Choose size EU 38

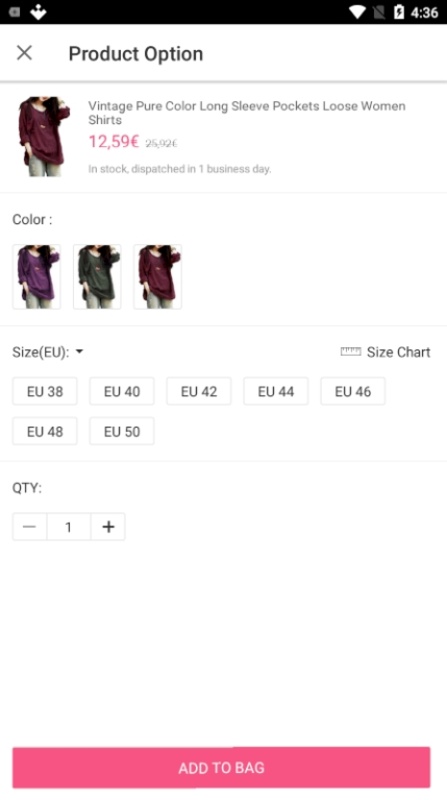point(45,391)
